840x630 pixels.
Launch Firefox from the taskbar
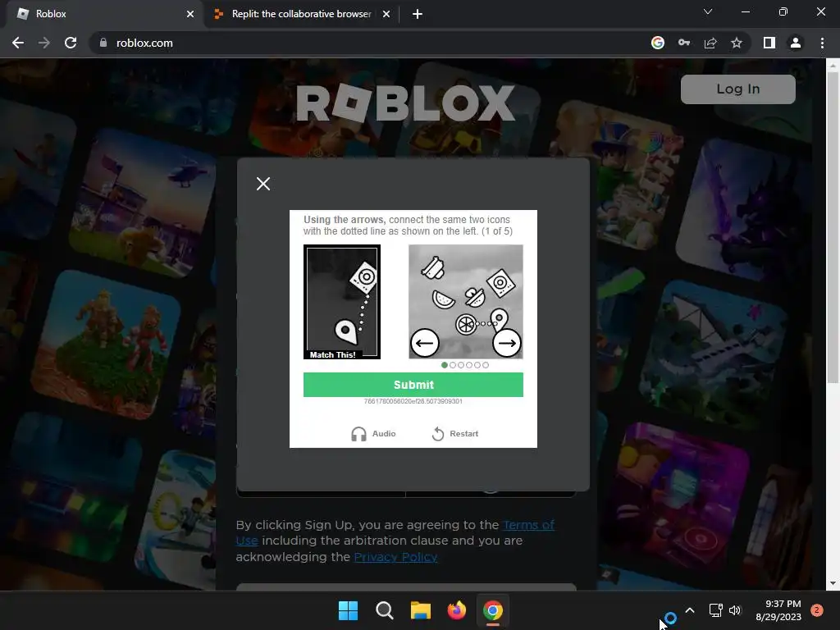[x=456, y=610]
